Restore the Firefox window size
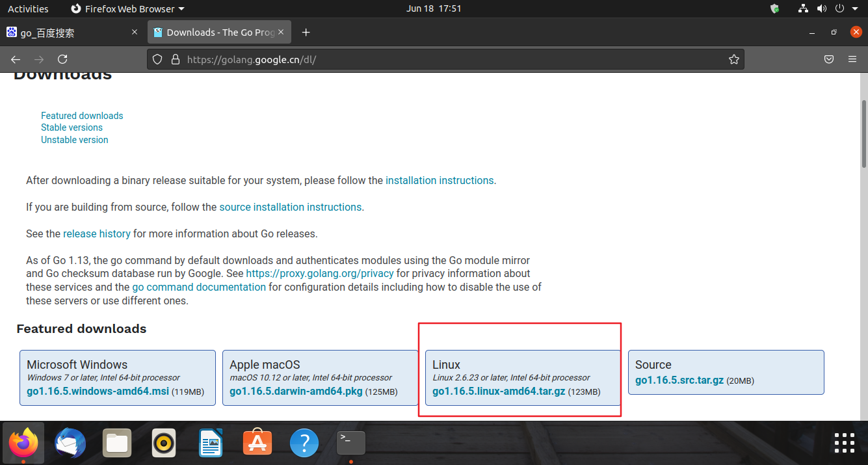868x465 pixels. click(x=834, y=33)
